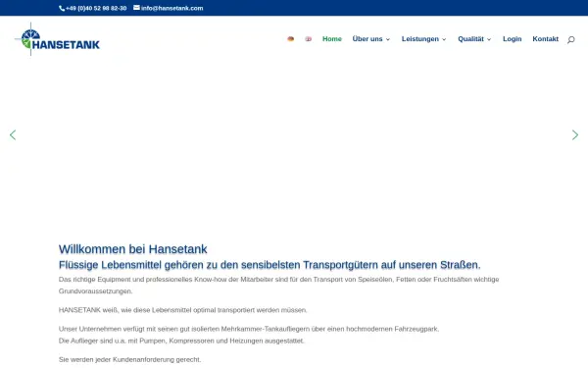
Task: Click the sentence 'HANSETANK weiß, wie diese Lebensmittel'
Action: pyautogui.click(x=183, y=310)
